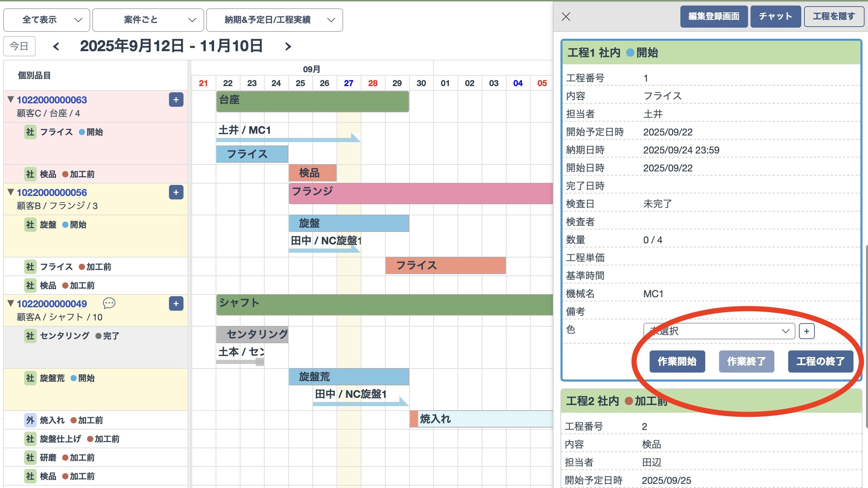The image size is (868, 488).
Task: Toggle 工程を隠す button
Action: pyautogui.click(x=833, y=17)
